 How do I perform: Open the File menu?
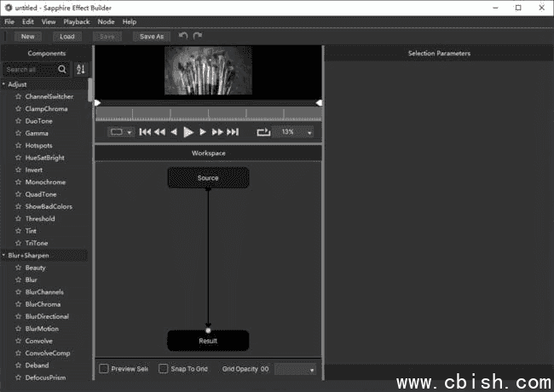pos(9,22)
